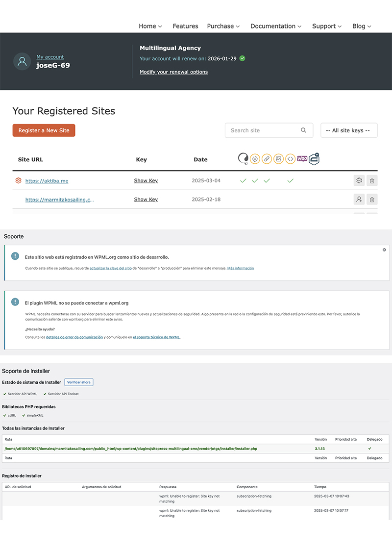Click the Verificar ahora button
This screenshot has width=392, height=551.
coord(79,382)
